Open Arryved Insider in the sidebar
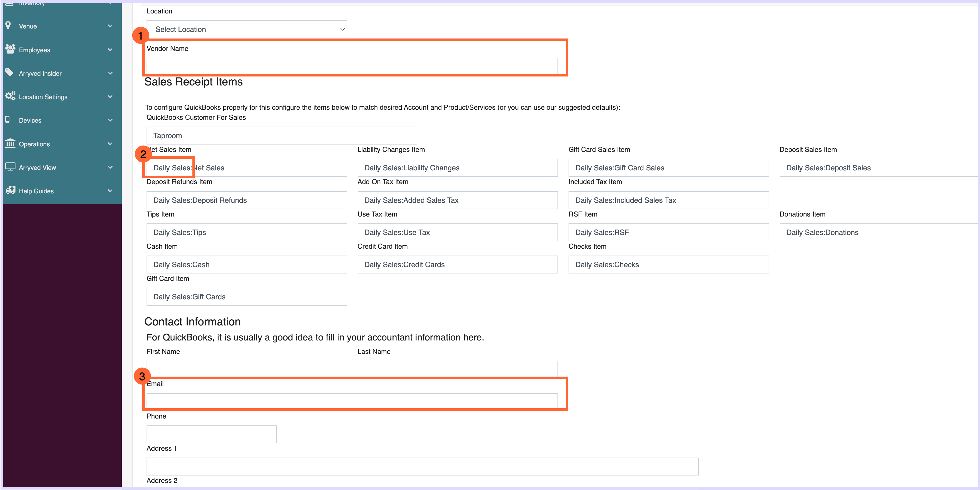Image resolution: width=980 pixels, height=490 pixels. tap(62, 73)
